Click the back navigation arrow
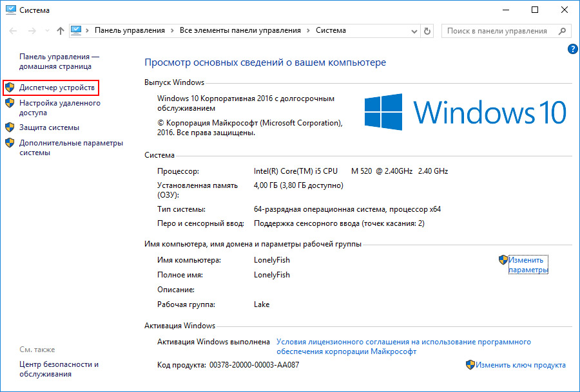The height and width of the screenshot is (392, 580). click(x=14, y=31)
